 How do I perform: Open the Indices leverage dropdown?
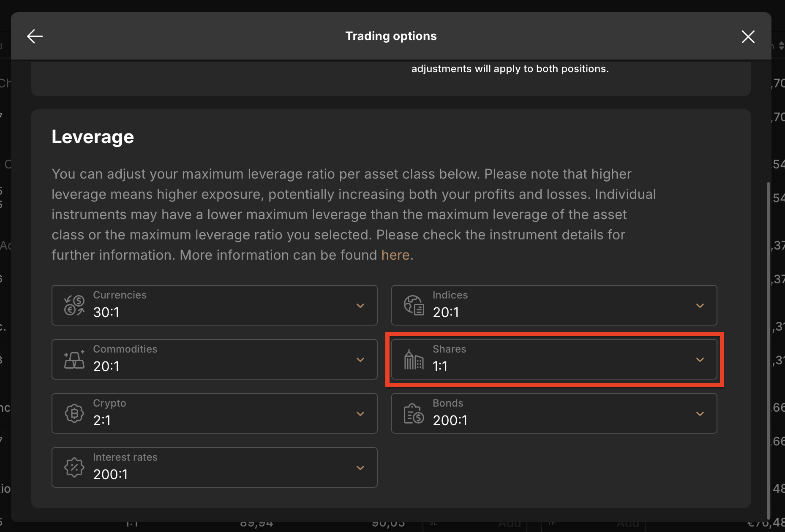click(x=700, y=305)
